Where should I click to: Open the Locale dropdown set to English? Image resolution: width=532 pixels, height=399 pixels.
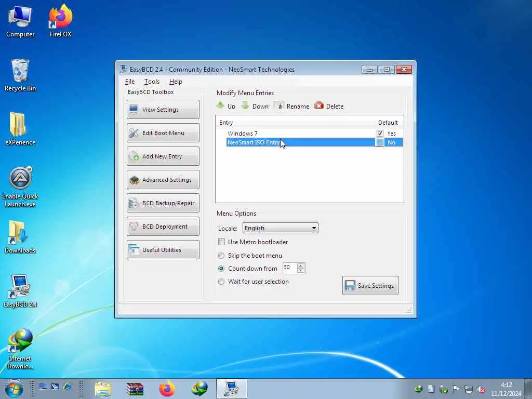pos(280,228)
